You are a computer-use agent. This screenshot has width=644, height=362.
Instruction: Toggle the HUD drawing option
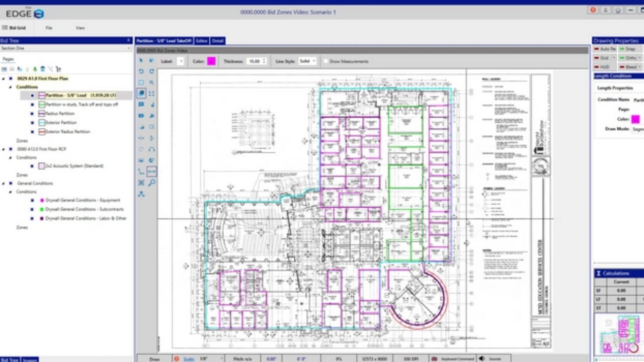[x=604, y=67]
